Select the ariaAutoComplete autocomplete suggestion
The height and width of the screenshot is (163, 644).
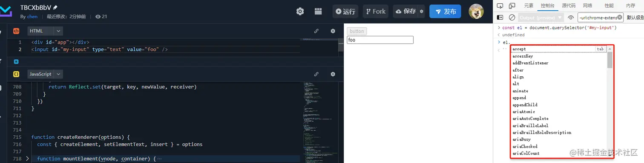(558, 119)
